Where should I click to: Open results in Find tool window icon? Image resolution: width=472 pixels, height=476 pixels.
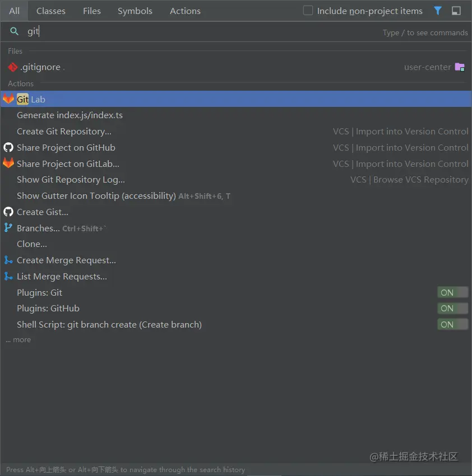click(456, 11)
